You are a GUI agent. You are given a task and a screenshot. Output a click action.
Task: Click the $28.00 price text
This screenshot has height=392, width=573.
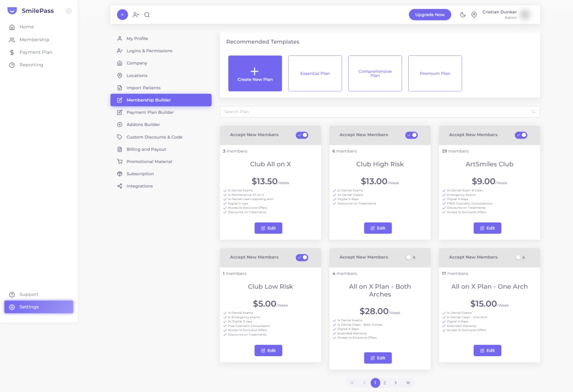[x=374, y=311]
